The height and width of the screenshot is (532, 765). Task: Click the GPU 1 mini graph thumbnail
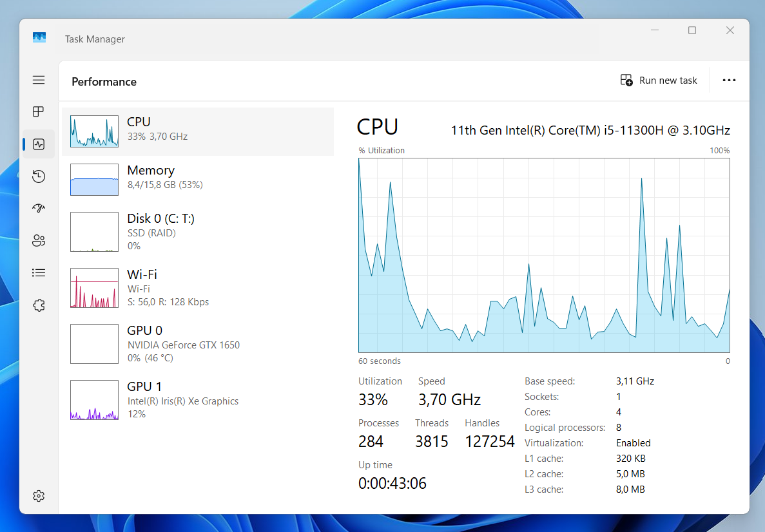(94, 400)
